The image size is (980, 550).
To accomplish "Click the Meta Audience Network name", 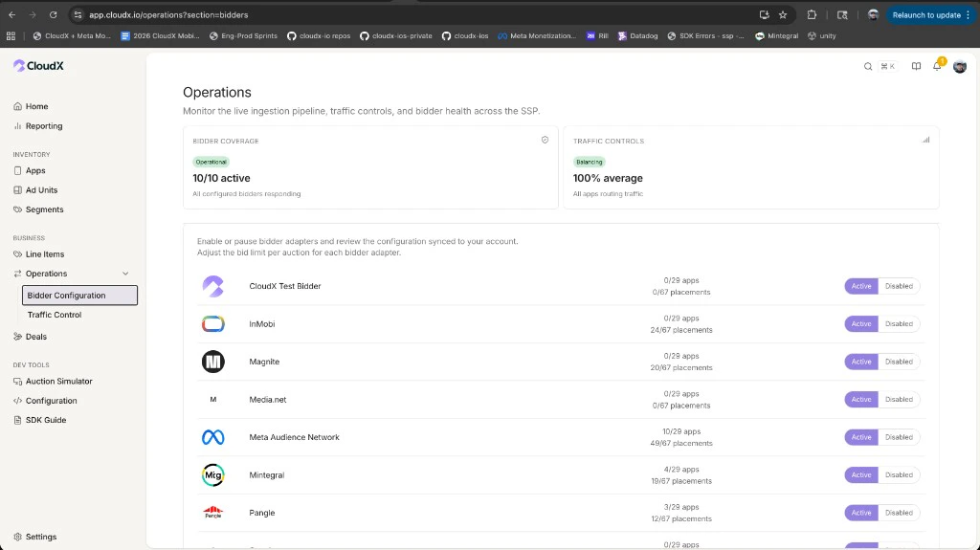I will (x=295, y=437).
